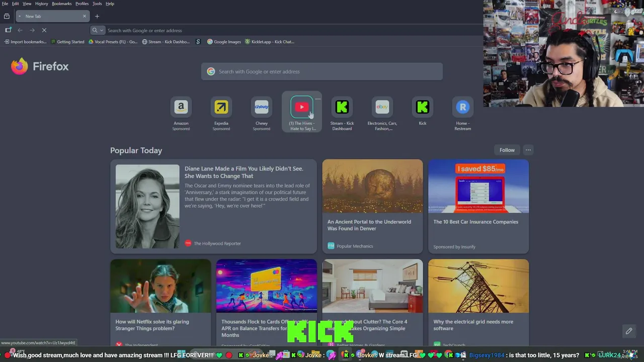
Task: Open the Amazon sponsored shortcut
Action: click(x=181, y=114)
